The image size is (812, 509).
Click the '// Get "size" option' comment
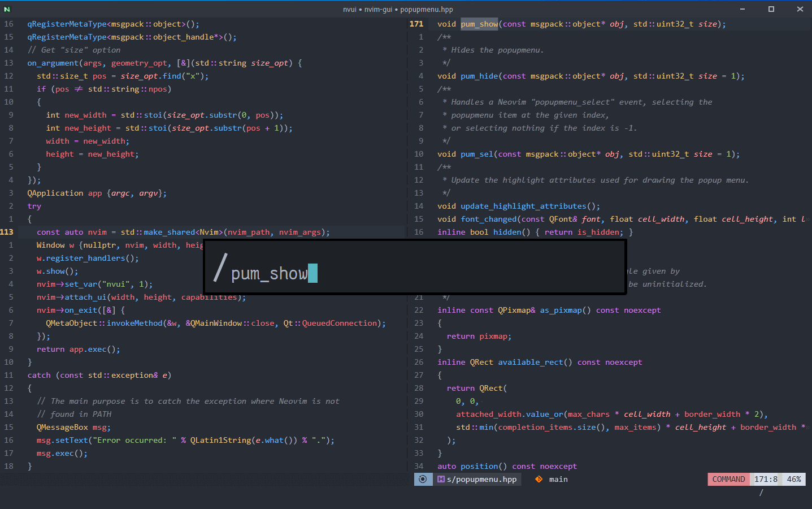click(x=74, y=50)
